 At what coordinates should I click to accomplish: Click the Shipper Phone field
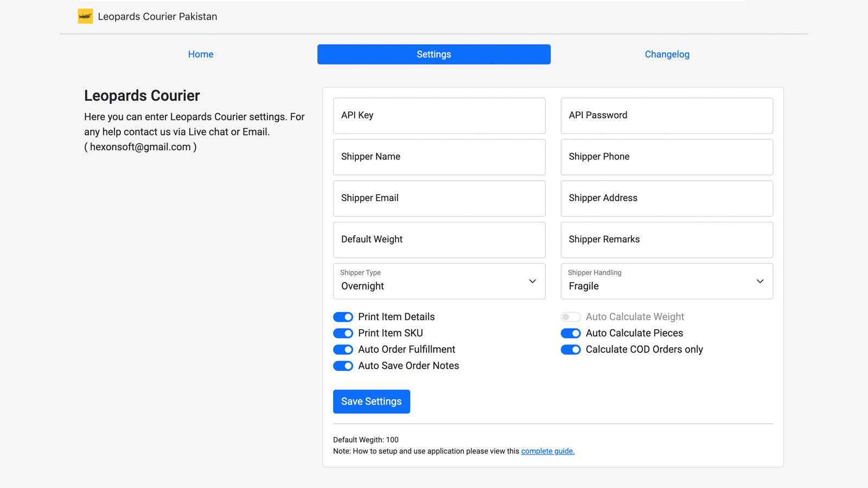tap(666, 157)
